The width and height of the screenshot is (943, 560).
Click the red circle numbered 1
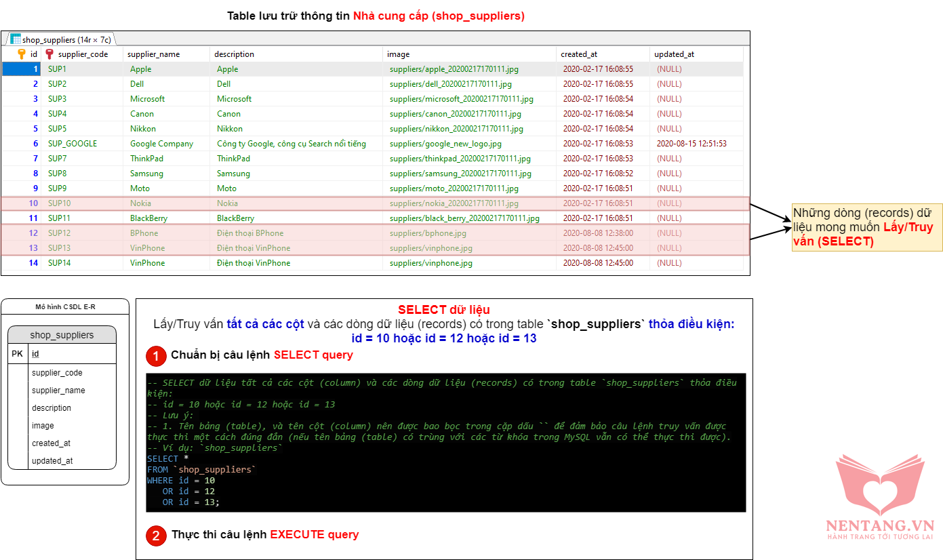(156, 356)
